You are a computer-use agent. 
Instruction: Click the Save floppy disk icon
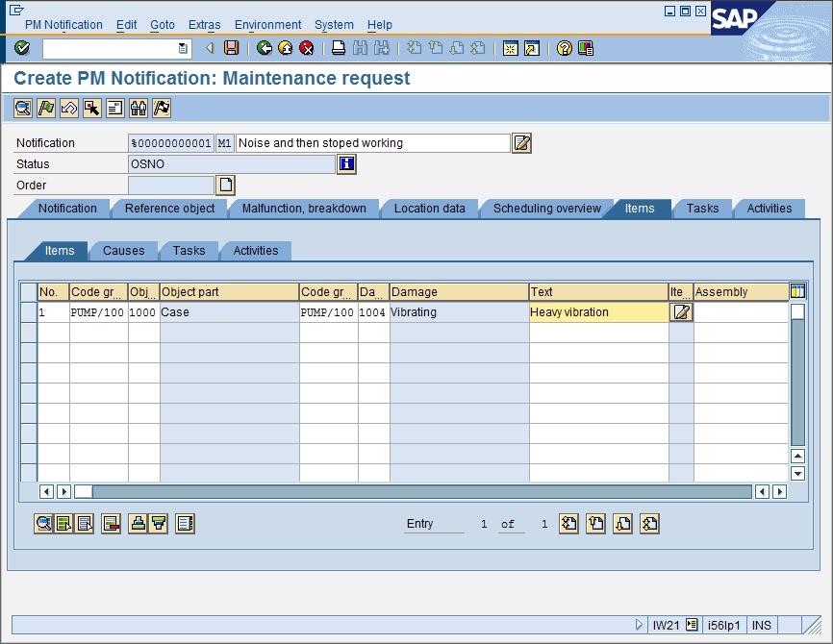click(x=231, y=48)
